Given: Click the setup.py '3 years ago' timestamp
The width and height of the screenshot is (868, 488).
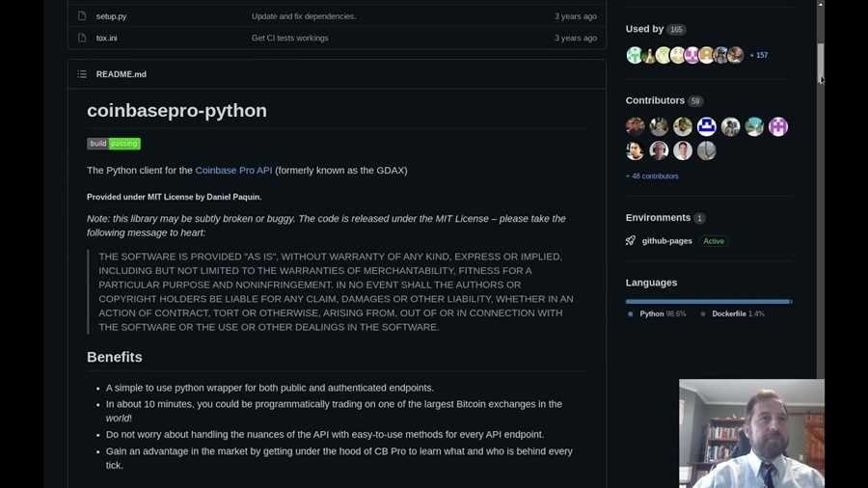Looking at the screenshot, I should (x=576, y=16).
